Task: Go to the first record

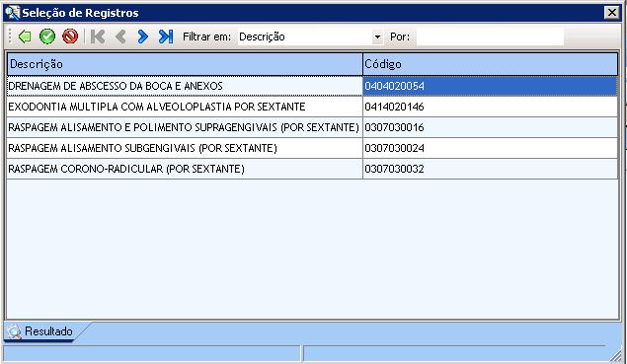Action: [x=98, y=36]
